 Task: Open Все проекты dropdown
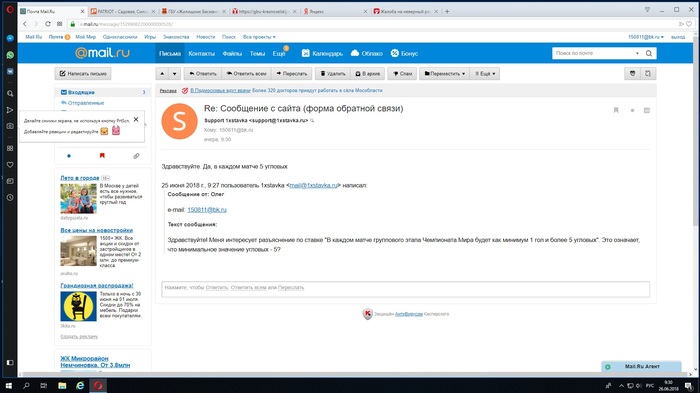tap(259, 37)
